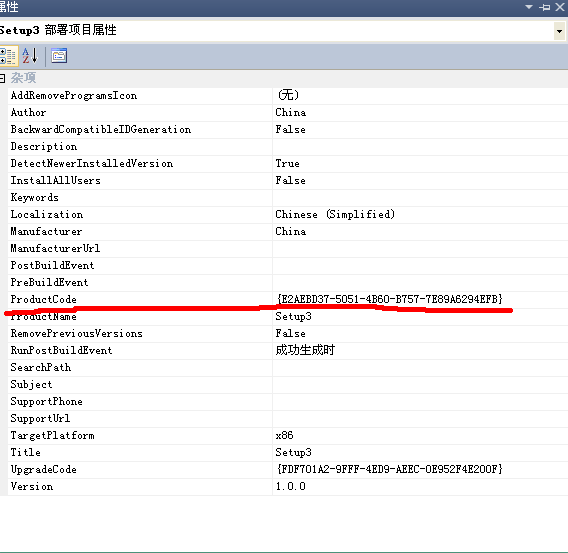This screenshot has height=553, width=568.
Task: Switch to Categorized view icon
Action: coord(8,56)
